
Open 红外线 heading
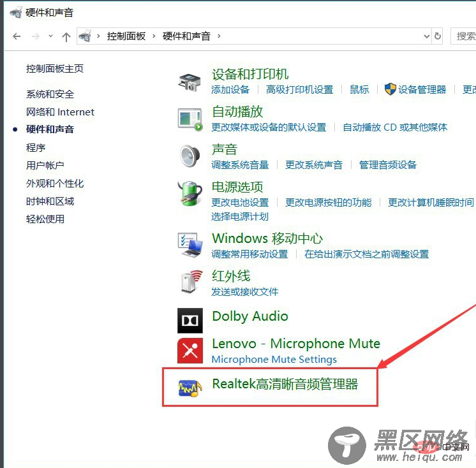[231, 276]
